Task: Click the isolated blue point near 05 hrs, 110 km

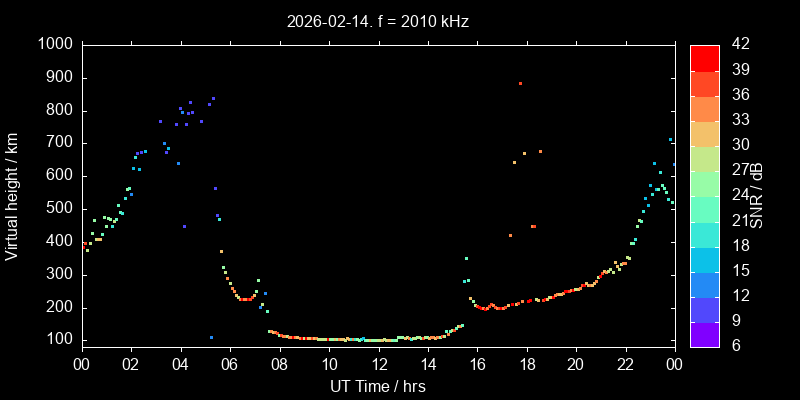Action: tap(211, 338)
